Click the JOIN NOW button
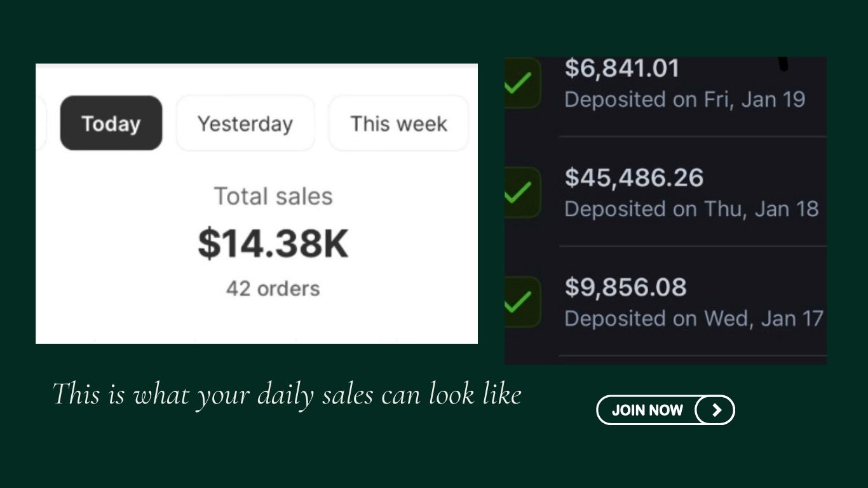Screen dimensions: 868x488 point(665,410)
